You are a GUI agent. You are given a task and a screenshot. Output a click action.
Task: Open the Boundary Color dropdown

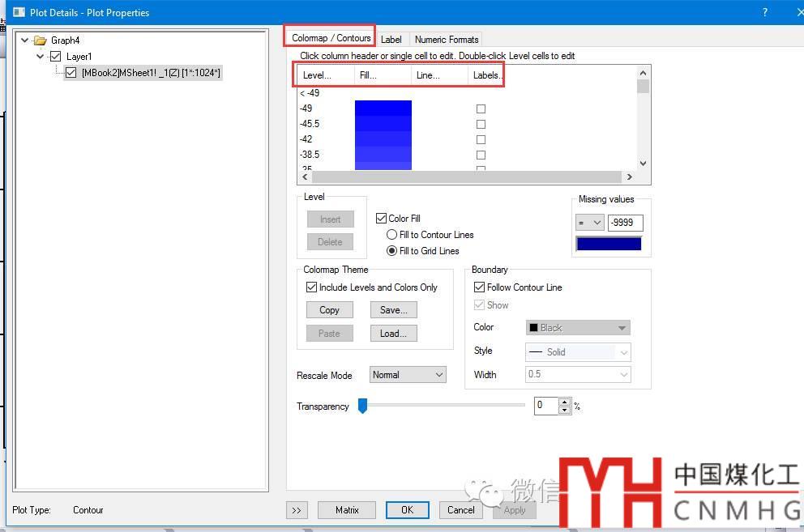(578, 327)
